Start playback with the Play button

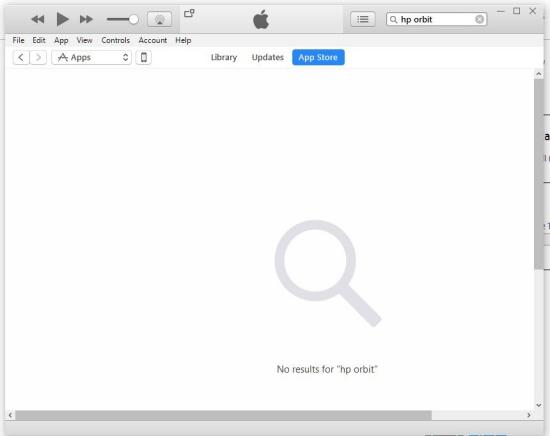click(62, 19)
